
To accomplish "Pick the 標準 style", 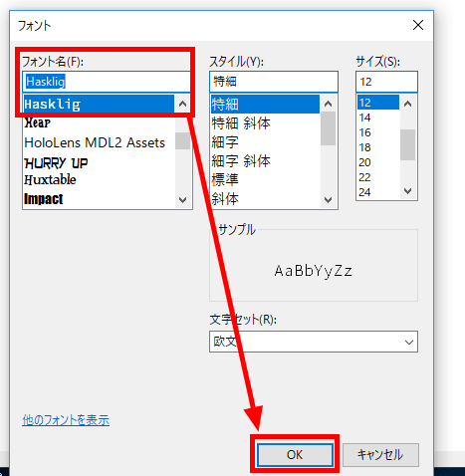I will pyautogui.click(x=225, y=179).
